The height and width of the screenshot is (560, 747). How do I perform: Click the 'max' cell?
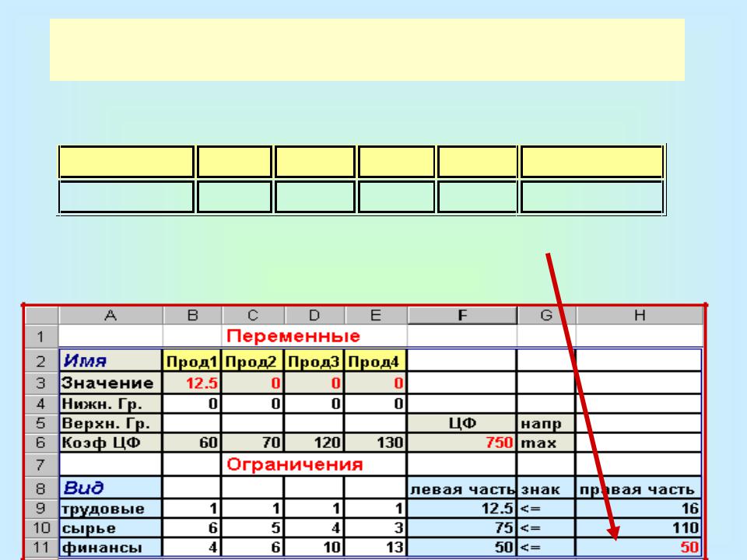pyautogui.click(x=546, y=443)
